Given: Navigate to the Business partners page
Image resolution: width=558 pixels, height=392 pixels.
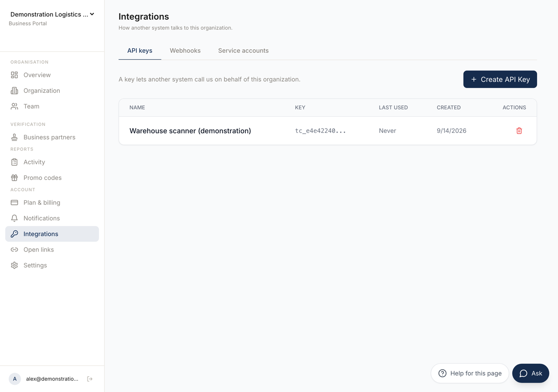Looking at the screenshot, I should pos(52,137).
